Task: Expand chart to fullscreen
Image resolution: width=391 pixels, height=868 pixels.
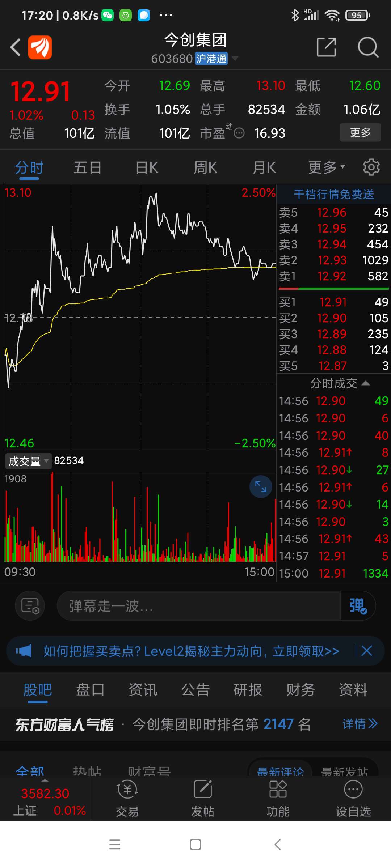Action: pyautogui.click(x=261, y=487)
